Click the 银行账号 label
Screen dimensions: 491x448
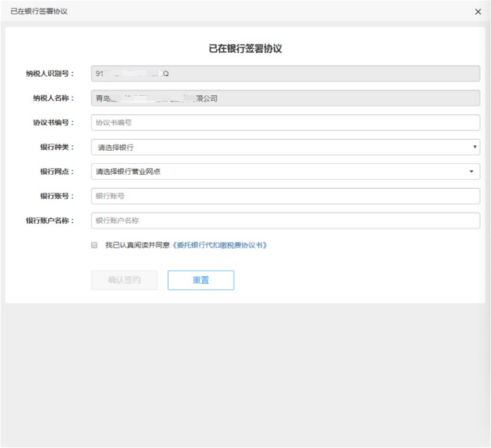(57, 197)
